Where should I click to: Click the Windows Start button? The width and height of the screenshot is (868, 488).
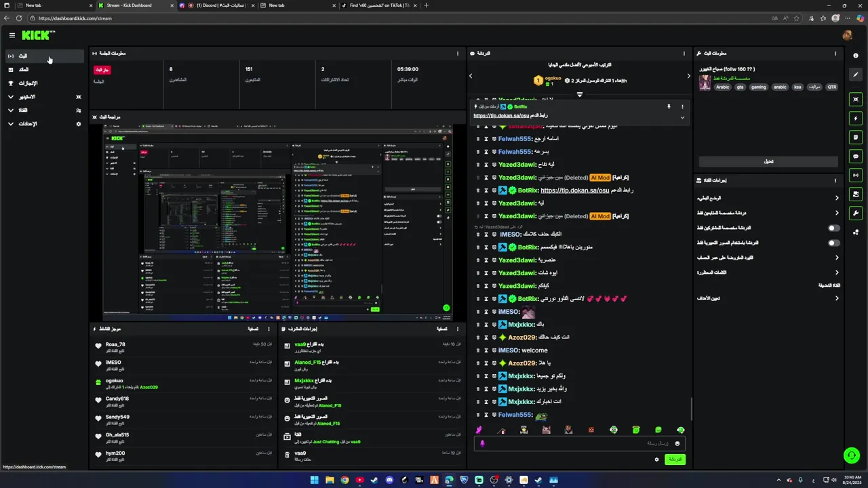pyautogui.click(x=314, y=480)
